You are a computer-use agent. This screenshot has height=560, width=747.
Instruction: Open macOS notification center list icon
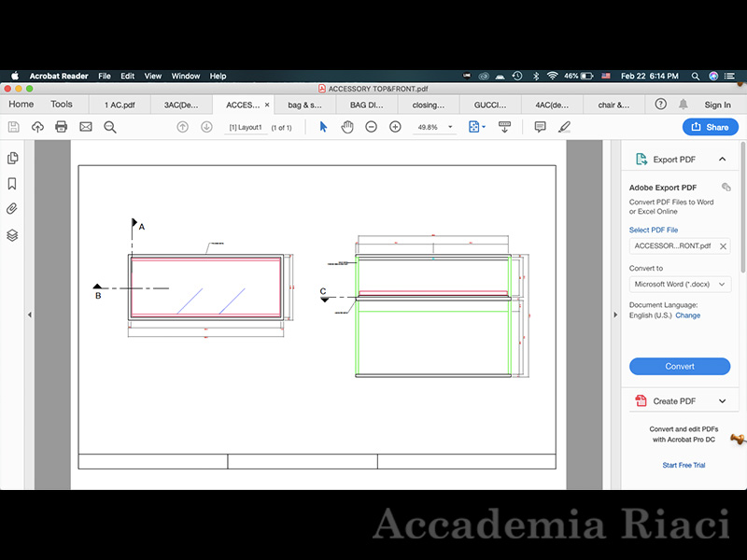(x=729, y=77)
